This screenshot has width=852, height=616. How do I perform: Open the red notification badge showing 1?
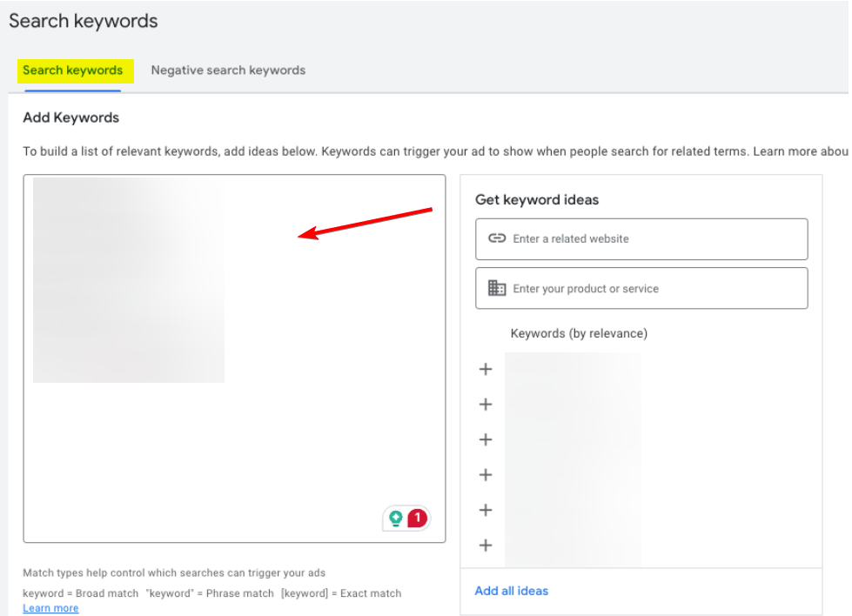click(418, 519)
